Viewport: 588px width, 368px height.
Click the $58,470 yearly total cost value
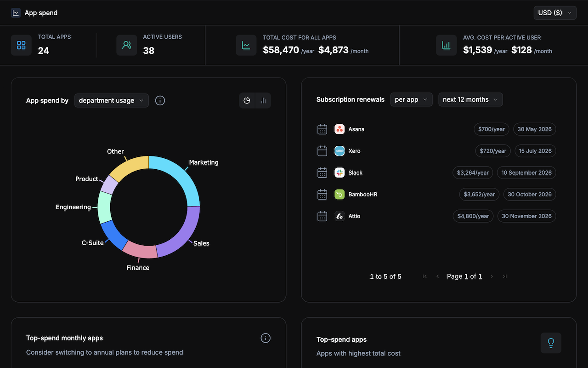[x=281, y=50]
